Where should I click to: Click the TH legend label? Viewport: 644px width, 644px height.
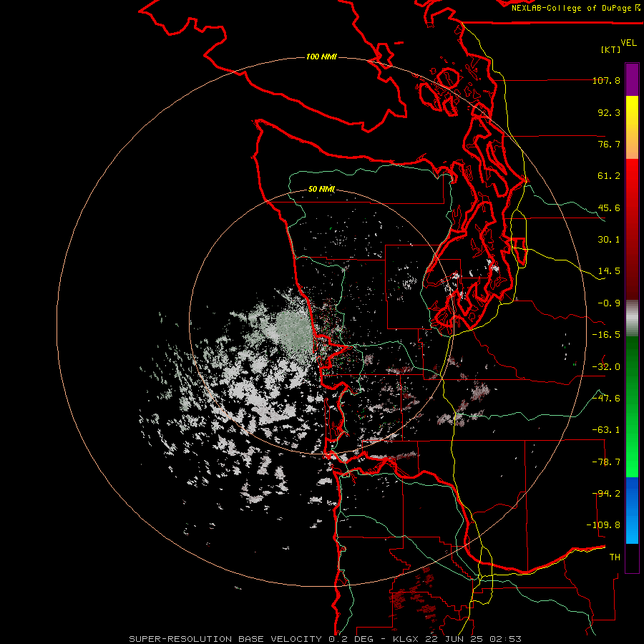[615, 557]
